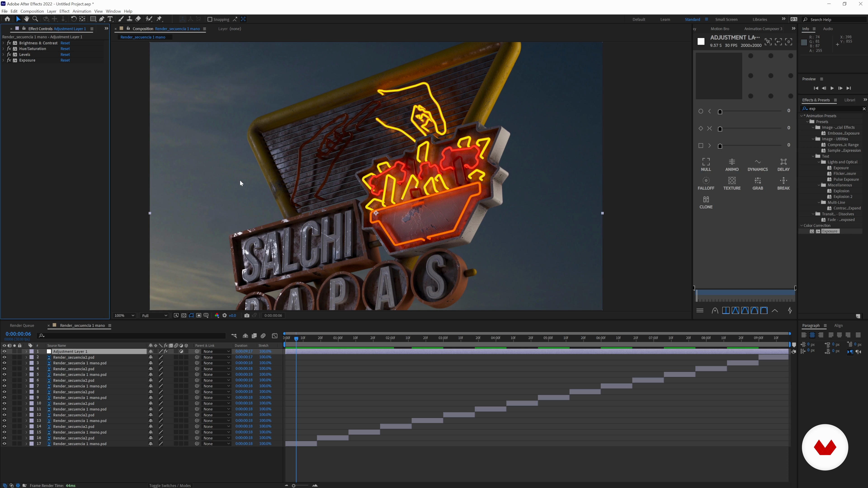Select the Rectangle shape tool
The width and height of the screenshot is (868, 488).
point(93,19)
